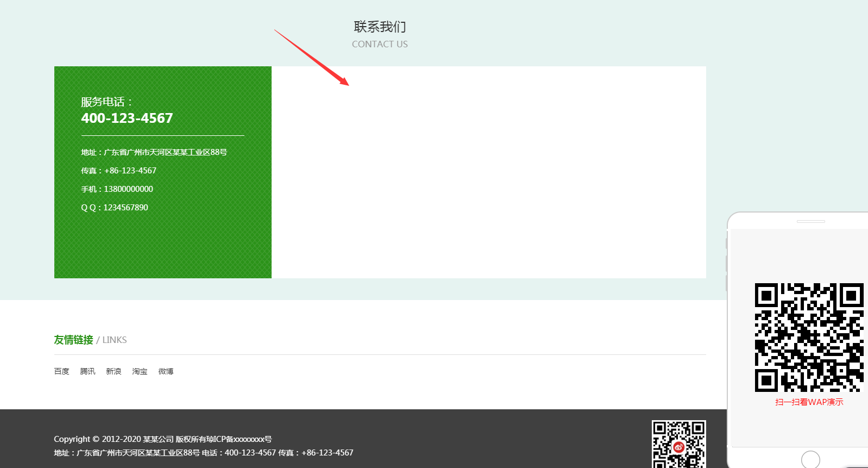
Task: Click the 友情链接 heading
Action: 73,340
